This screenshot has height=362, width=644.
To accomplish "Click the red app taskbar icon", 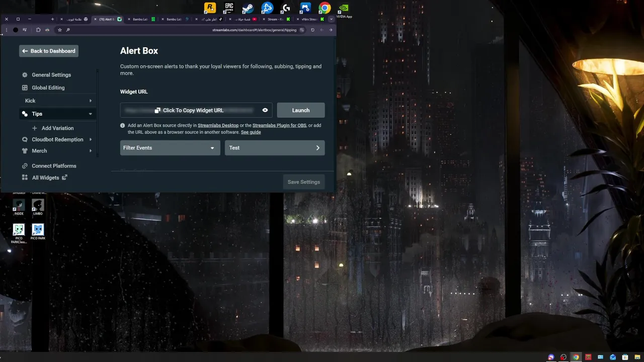I will pyautogui.click(x=588, y=357).
